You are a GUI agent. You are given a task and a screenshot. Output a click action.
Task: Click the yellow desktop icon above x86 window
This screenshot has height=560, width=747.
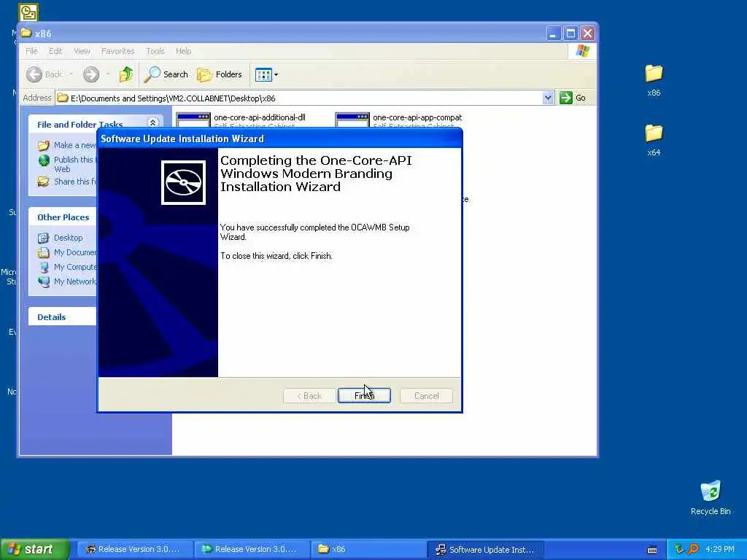[x=28, y=12]
